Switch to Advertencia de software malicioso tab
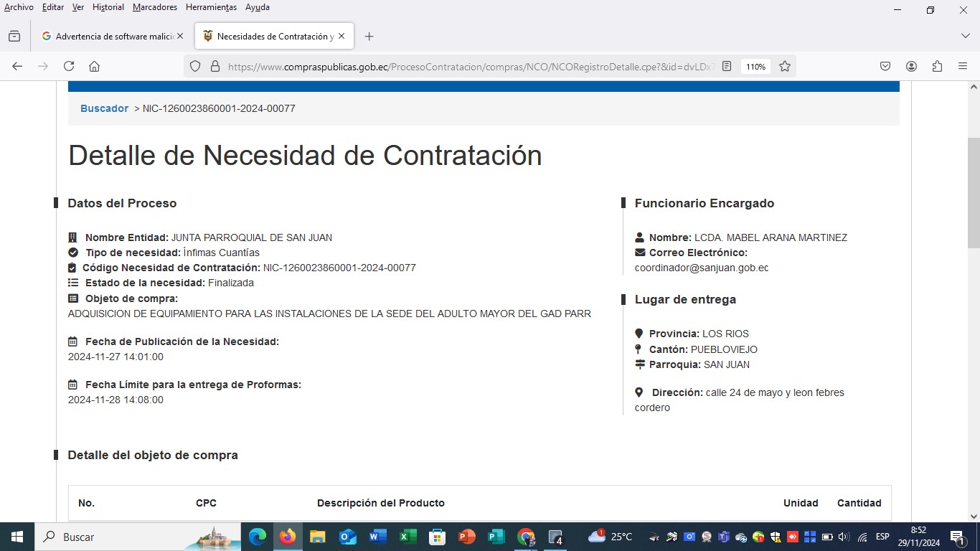Viewport: 980px width, 551px height. coord(108,36)
